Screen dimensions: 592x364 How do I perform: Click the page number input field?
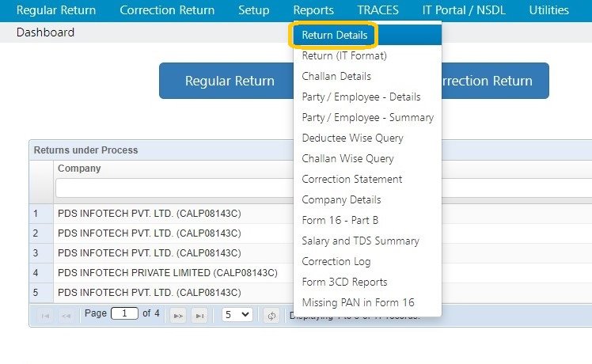124,313
